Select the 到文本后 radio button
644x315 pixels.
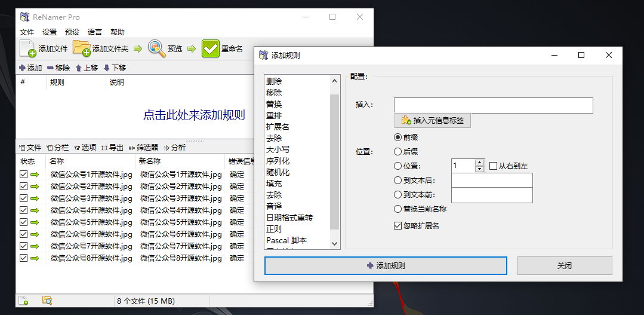(x=398, y=180)
